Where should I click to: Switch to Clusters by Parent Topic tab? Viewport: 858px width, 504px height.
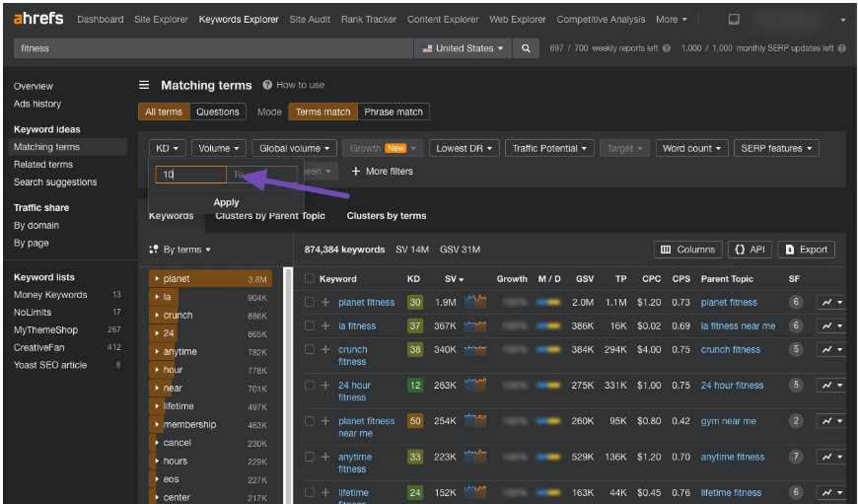pos(270,216)
